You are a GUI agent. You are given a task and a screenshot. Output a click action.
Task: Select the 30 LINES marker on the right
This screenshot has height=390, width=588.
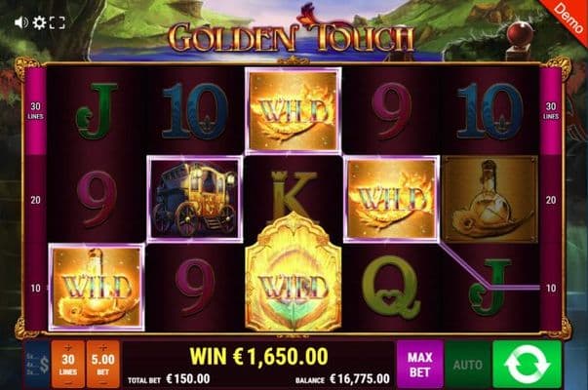[x=551, y=111]
